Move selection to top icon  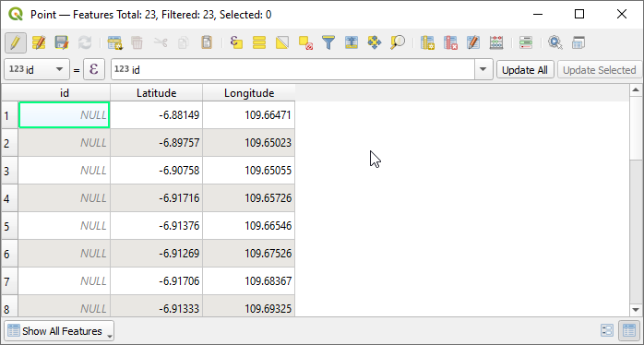tap(352, 42)
